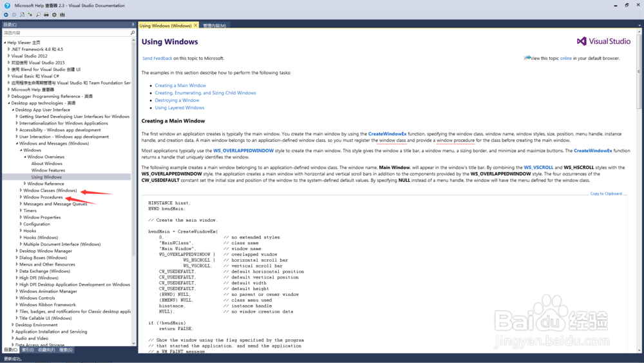The height and width of the screenshot is (363, 644).
Task: Select the 目录(C) bottom tab
Action: point(11,350)
